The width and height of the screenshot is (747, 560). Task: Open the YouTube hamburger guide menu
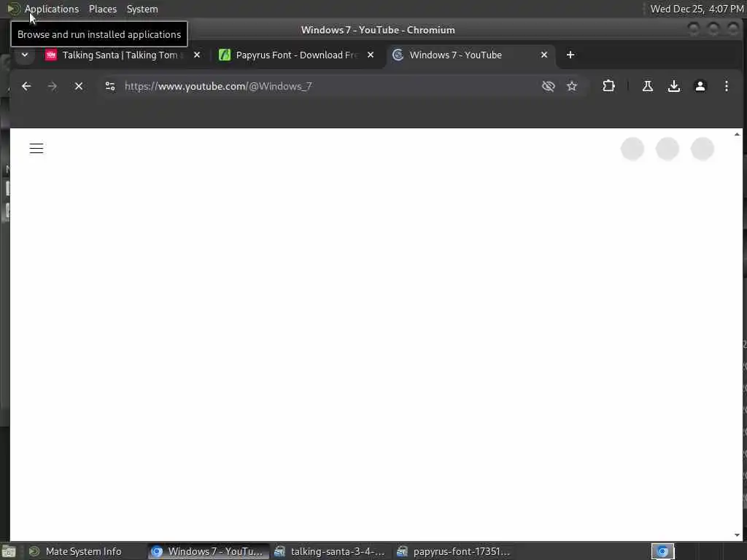tap(36, 149)
